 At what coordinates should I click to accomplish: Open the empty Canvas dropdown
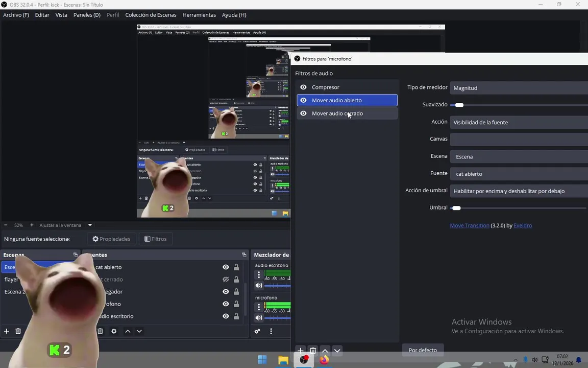point(519,140)
